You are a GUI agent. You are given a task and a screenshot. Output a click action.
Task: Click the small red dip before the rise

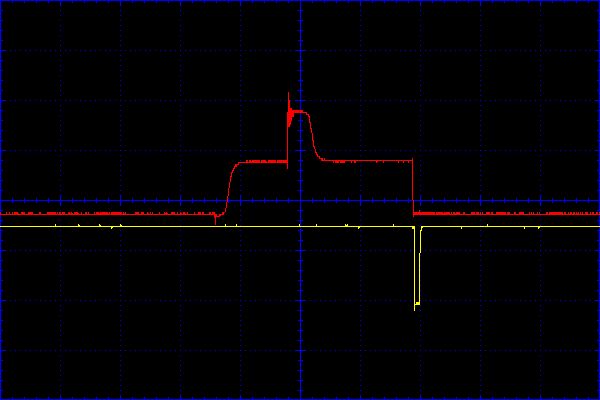[216, 219]
